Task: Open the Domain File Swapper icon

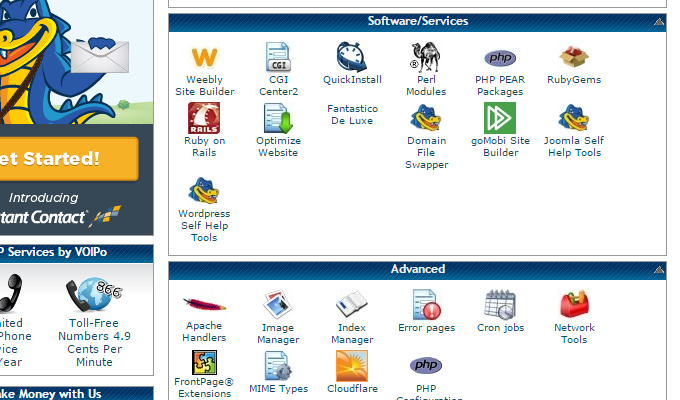Action: pos(426,118)
